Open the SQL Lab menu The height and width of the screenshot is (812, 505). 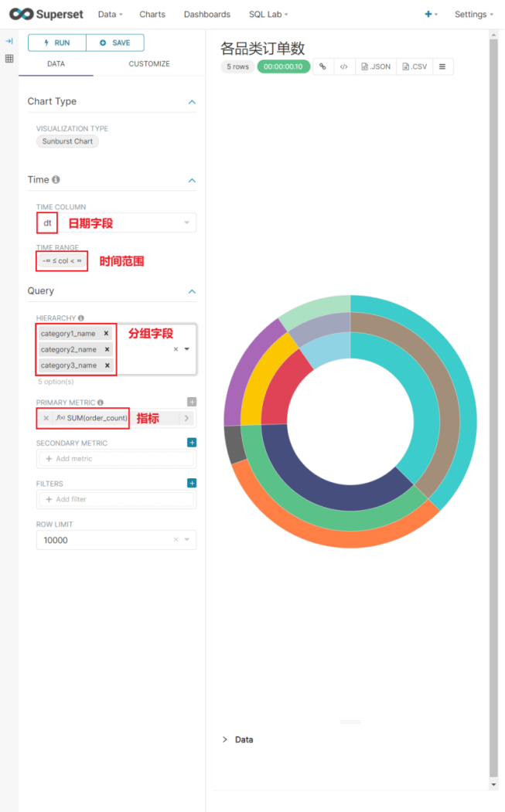[x=268, y=15]
